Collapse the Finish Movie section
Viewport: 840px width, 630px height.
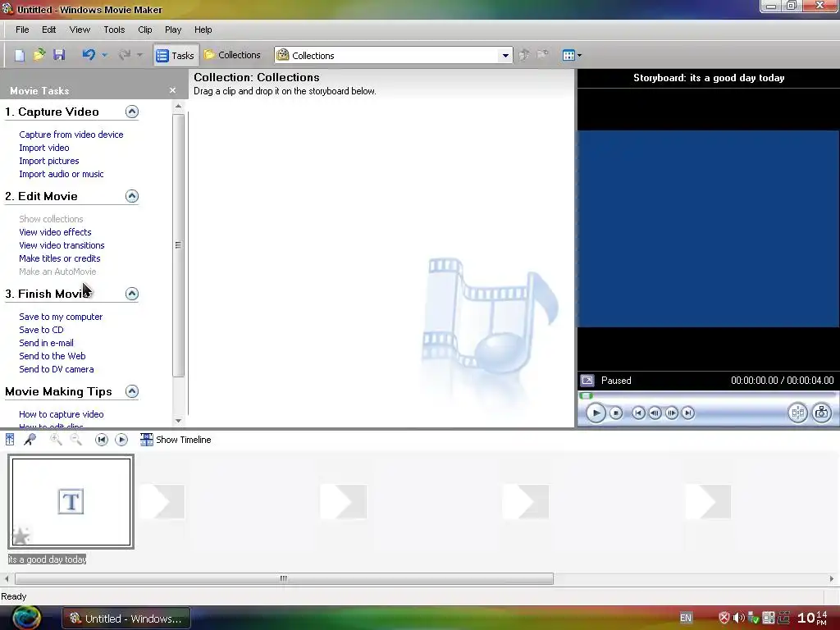pyautogui.click(x=132, y=294)
